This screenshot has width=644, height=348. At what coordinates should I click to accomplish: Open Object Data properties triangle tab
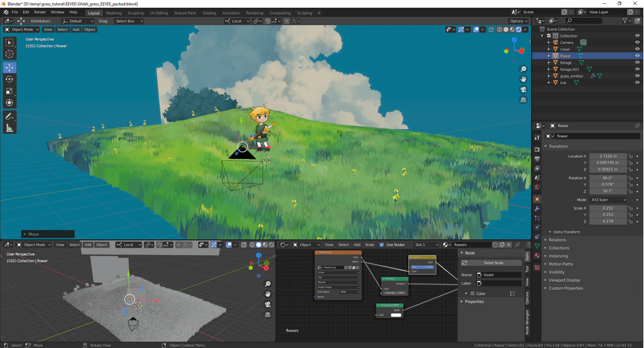(x=537, y=246)
